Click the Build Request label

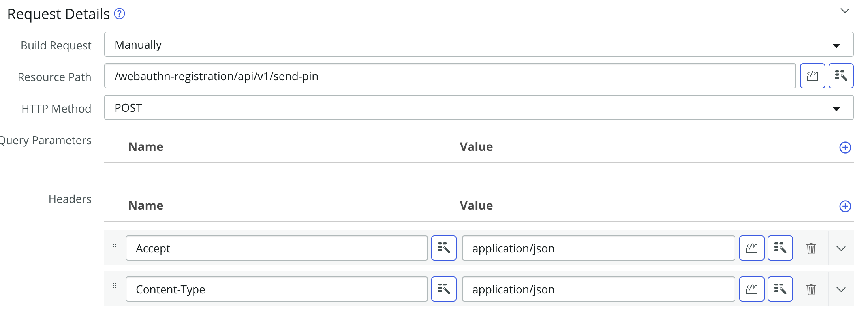coord(56,46)
